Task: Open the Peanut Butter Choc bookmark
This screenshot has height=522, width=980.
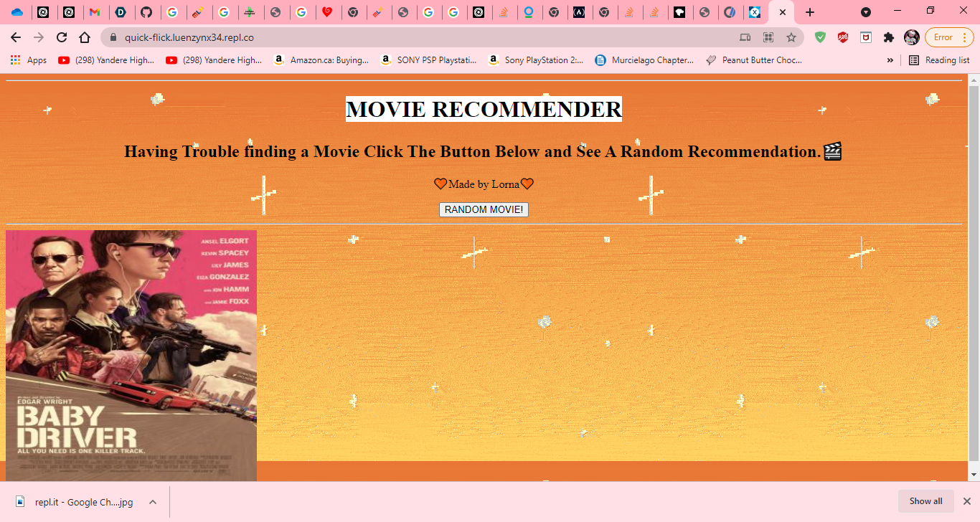Action: point(754,60)
